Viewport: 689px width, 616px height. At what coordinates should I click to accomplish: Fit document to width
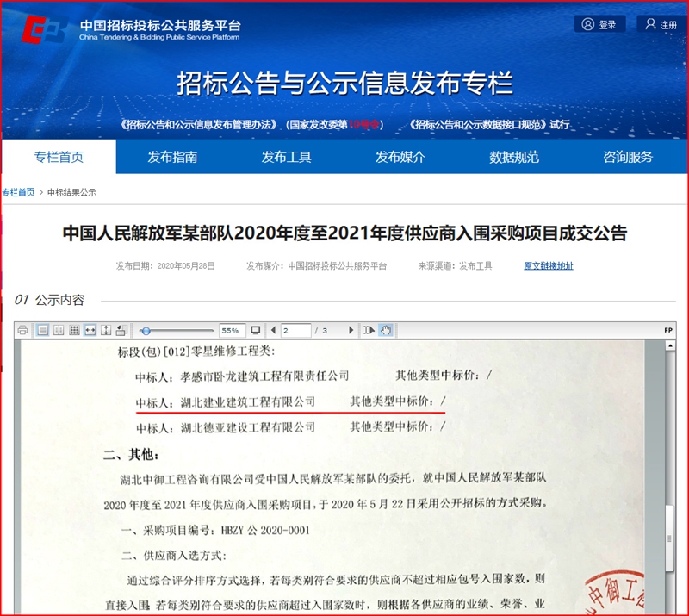90,330
